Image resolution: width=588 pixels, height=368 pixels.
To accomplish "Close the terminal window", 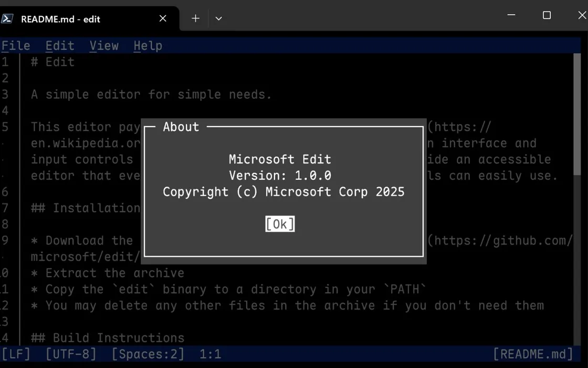I will click(582, 15).
